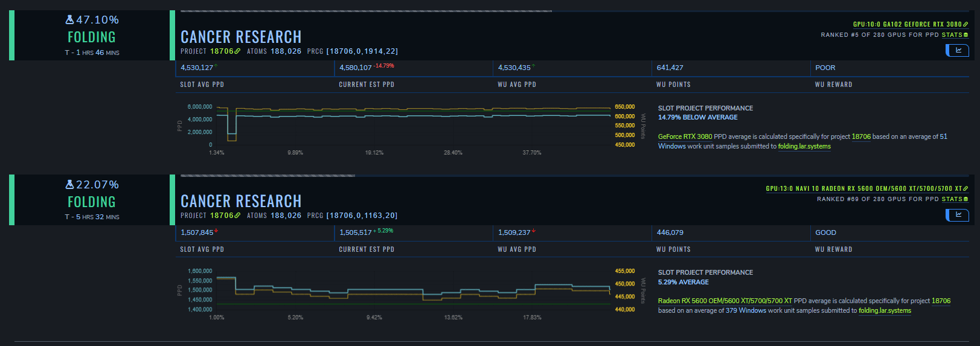980x346 pixels.
Task: Click the chain icon beside project 18706 in second slot
Action: [237, 216]
